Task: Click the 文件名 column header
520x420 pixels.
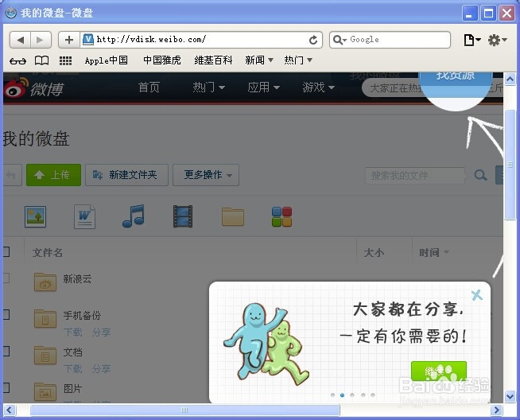Action: tap(48, 253)
